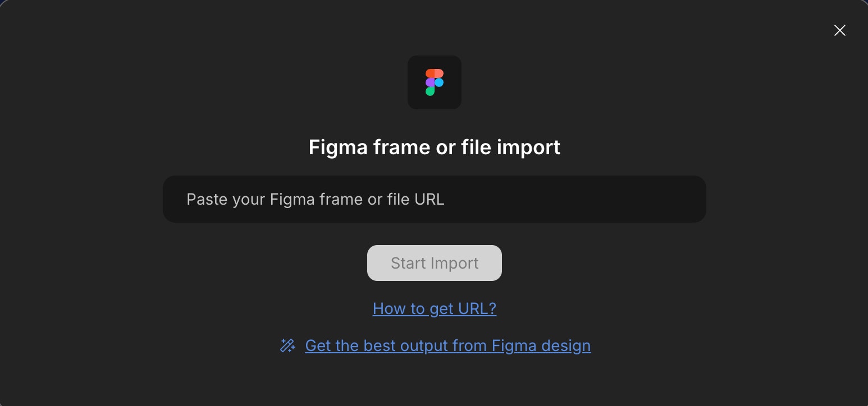Follow the Get the best output from Figma link
This screenshot has width=868, height=406.
click(447, 345)
